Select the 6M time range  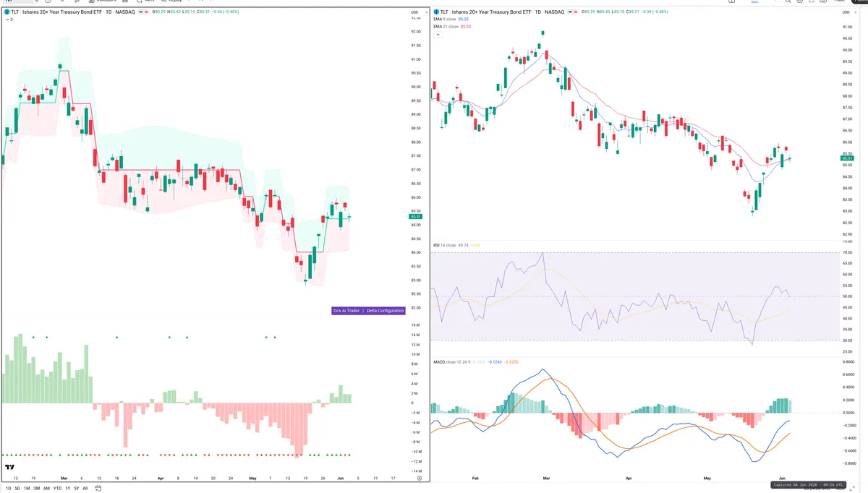click(x=46, y=489)
